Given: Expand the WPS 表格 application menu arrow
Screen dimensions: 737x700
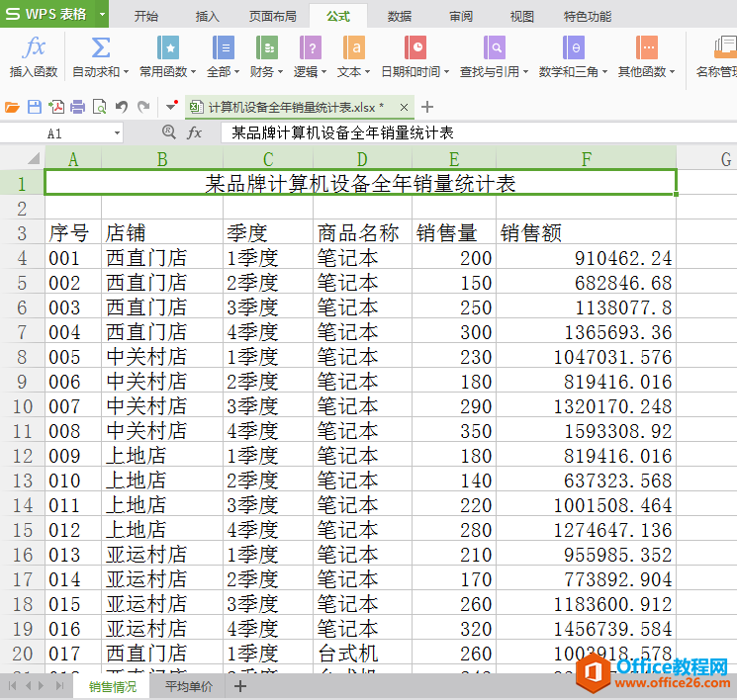Looking at the screenshot, I should (102, 14).
